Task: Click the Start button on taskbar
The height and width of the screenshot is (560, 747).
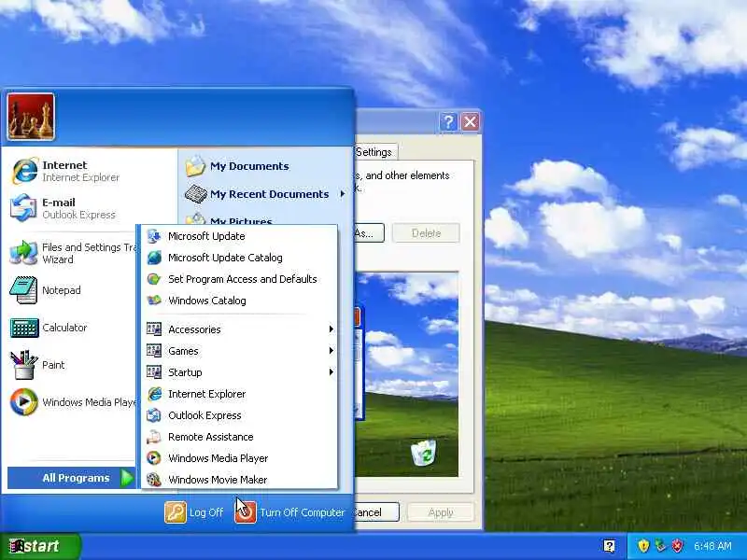Action: tap(40, 546)
